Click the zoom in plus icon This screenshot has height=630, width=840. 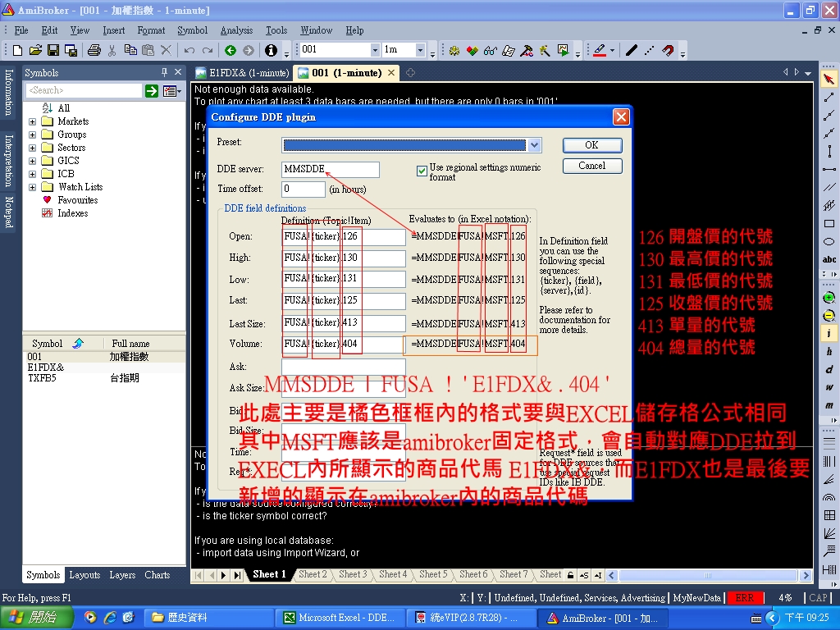coord(829,298)
